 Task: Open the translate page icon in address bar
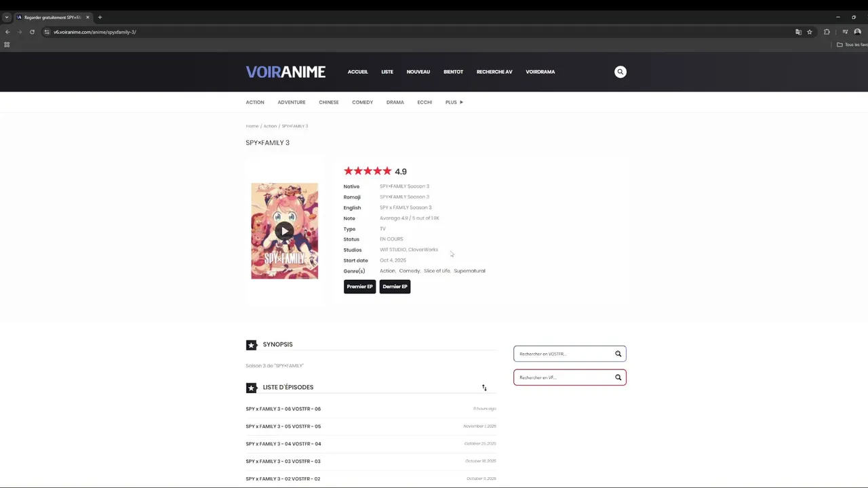pos(798,32)
